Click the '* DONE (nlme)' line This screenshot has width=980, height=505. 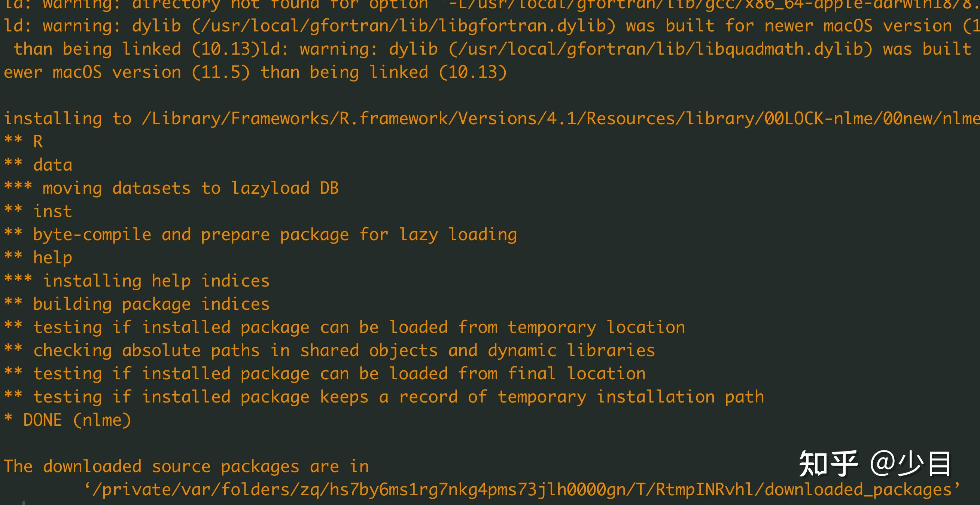(68, 420)
